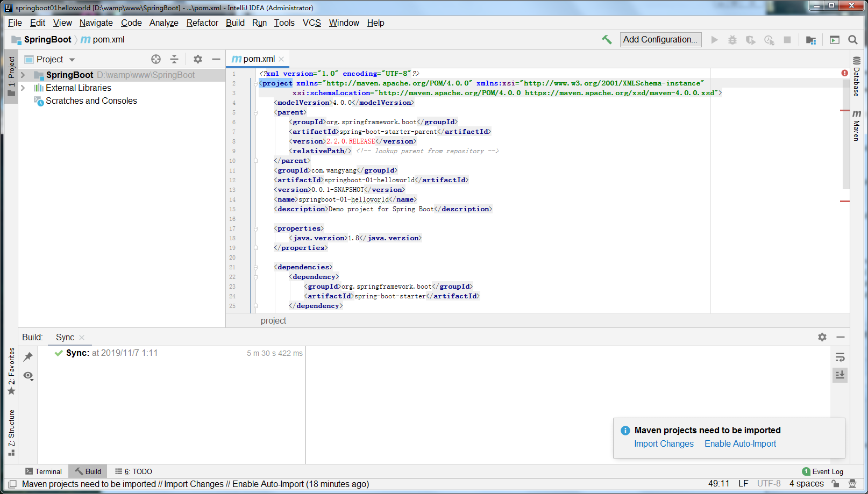Collapse all in Project panel

174,59
